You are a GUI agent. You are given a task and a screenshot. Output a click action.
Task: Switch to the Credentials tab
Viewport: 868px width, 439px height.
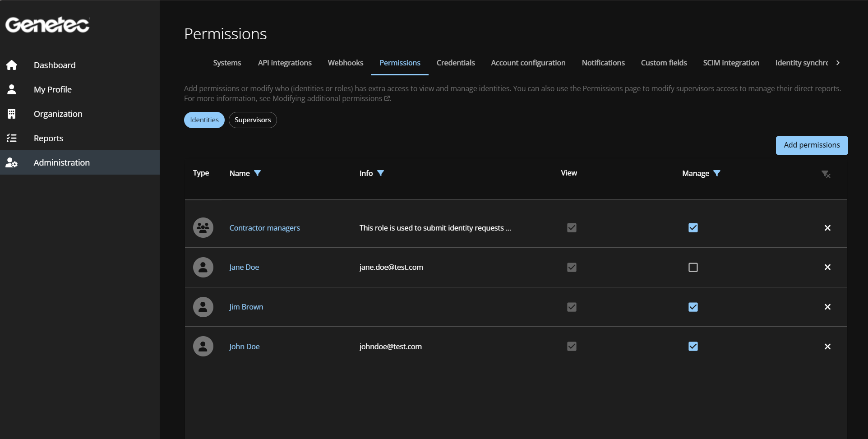click(455, 63)
